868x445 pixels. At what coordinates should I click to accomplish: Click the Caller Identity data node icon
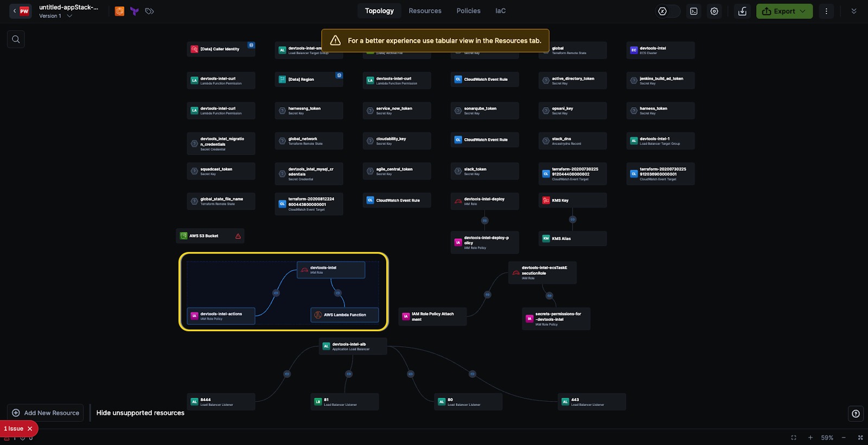pyautogui.click(x=194, y=49)
